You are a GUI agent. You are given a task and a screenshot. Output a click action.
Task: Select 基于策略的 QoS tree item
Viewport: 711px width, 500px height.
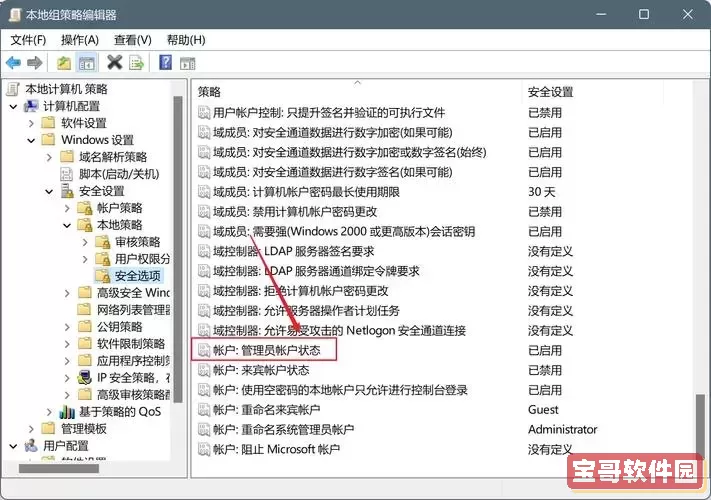(x=120, y=412)
